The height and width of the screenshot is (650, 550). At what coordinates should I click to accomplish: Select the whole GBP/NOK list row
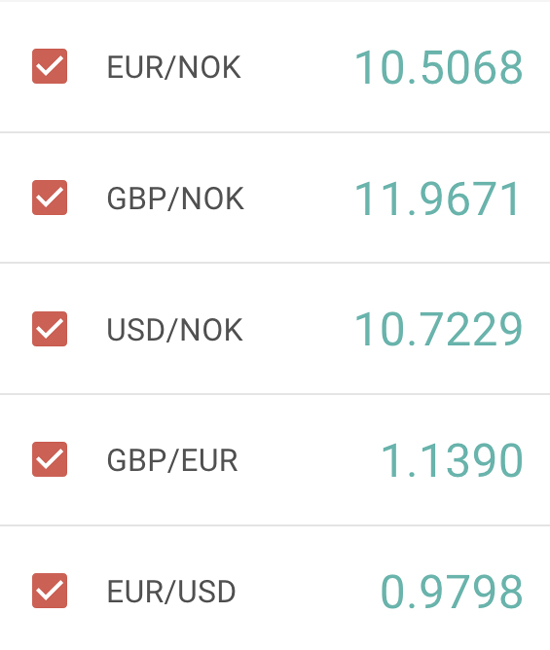click(x=275, y=198)
